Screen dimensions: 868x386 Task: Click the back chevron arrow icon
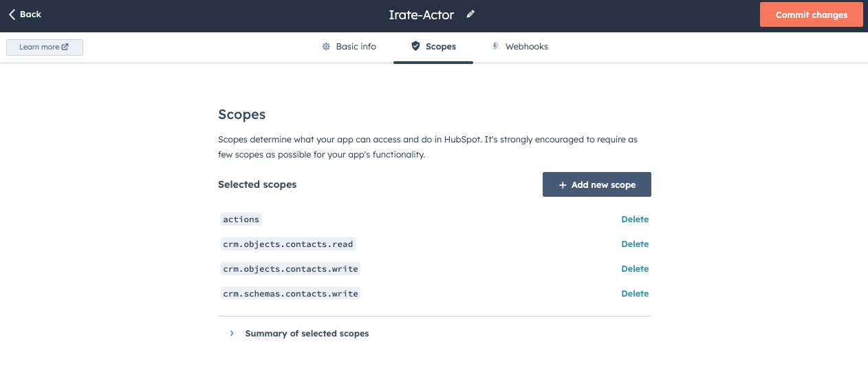pyautogui.click(x=12, y=14)
